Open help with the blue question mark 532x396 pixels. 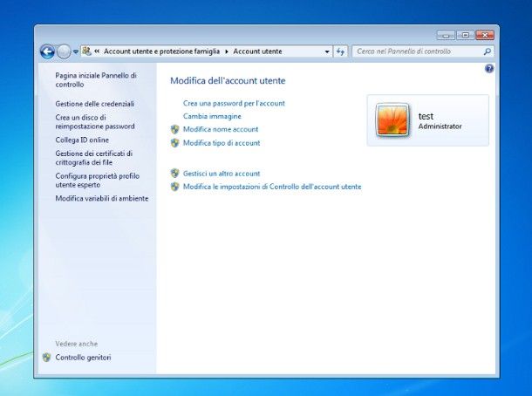[x=489, y=69]
